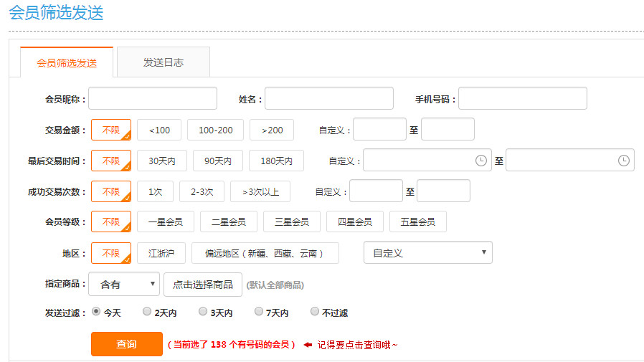Choose 不限 for 会员等级
The height and width of the screenshot is (362, 644).
pos(111,222)
